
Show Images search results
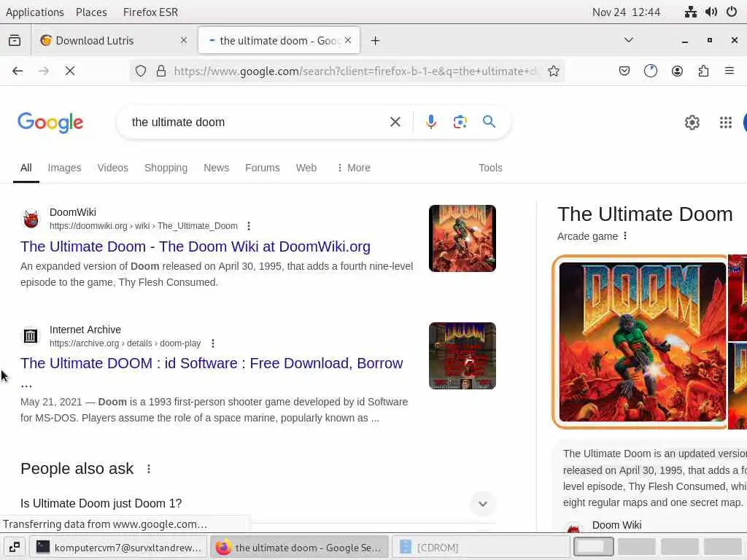point(64,168)
